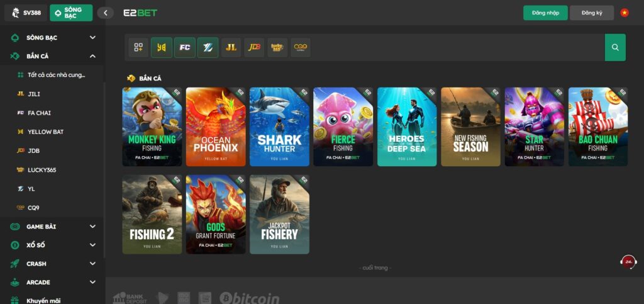Image resolution: width=644 pixels, height=304 pixels.
Task: Click the Xổ Số icon in sidebar
Action: pyautogui.click(x=15, y=245)
